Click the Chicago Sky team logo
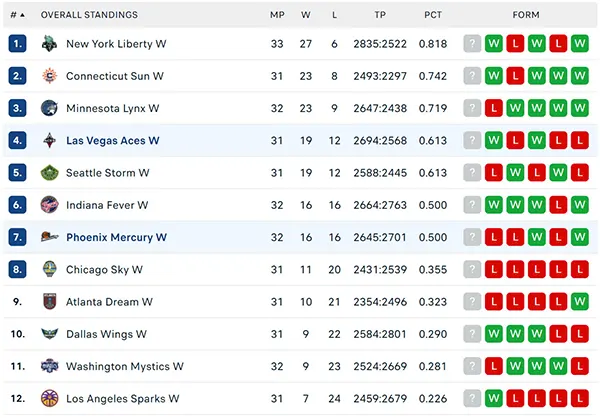 click(x=49, y=269)
